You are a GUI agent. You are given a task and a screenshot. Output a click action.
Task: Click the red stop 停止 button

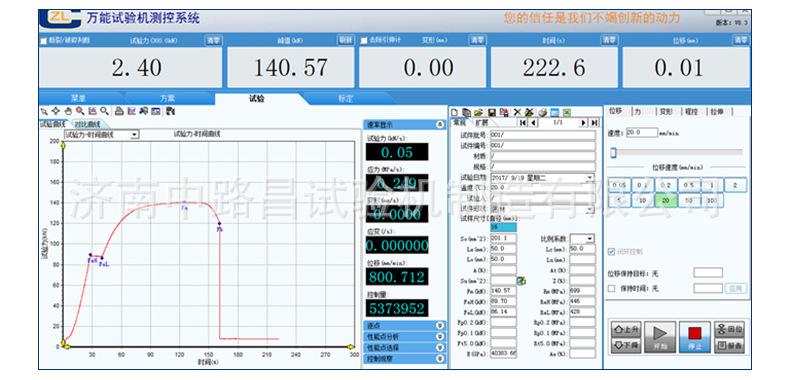[x=695, y=337]
